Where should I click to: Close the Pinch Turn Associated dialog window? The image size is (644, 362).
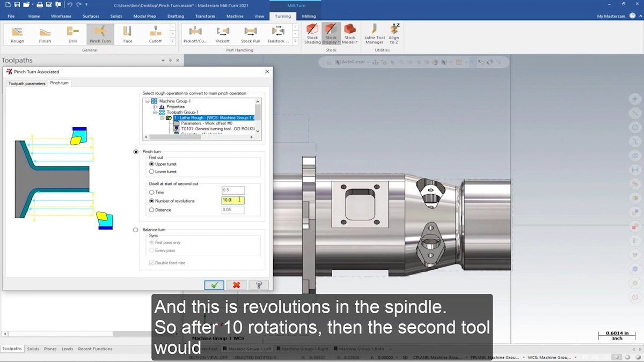tap(267, 71)
